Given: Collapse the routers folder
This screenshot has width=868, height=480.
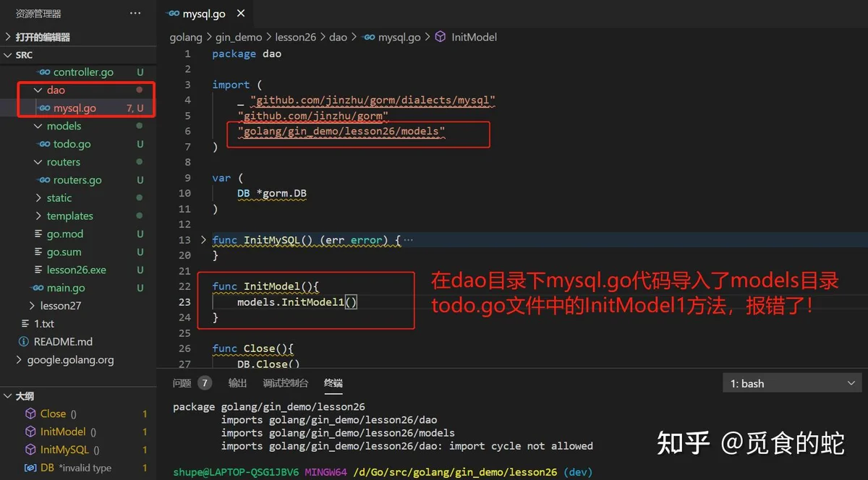Looking at the screenshot, I should [x=64, y=162].
